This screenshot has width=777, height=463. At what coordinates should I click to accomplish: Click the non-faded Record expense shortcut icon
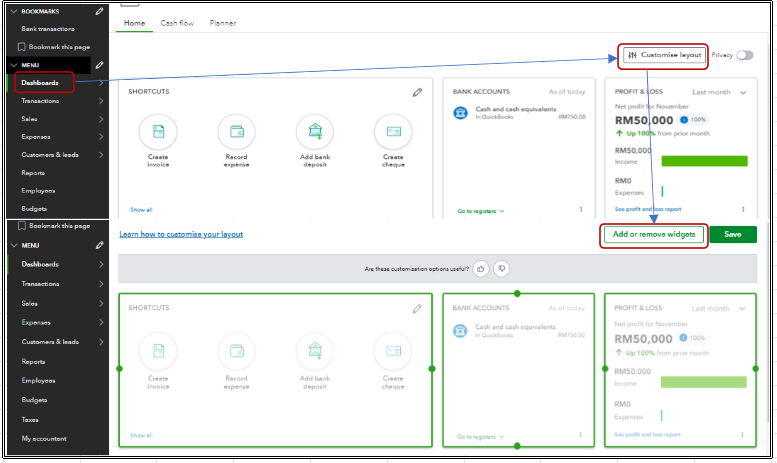tap(236, 132)
